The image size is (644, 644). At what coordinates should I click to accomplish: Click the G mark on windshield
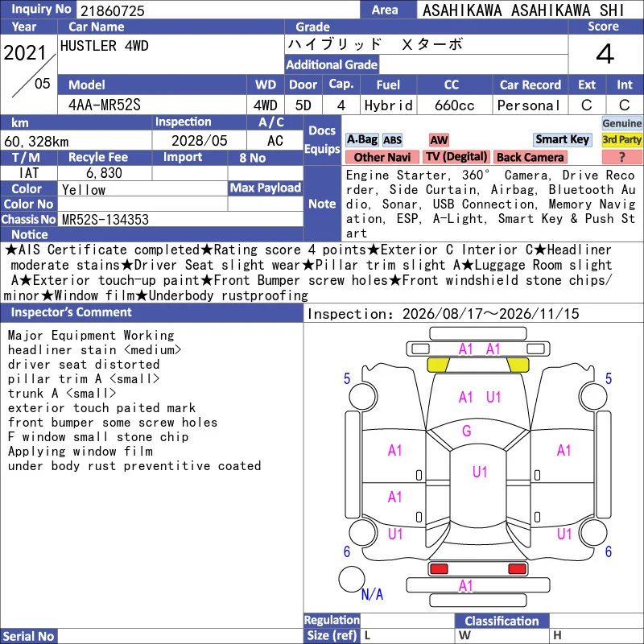tap(467, 431)
